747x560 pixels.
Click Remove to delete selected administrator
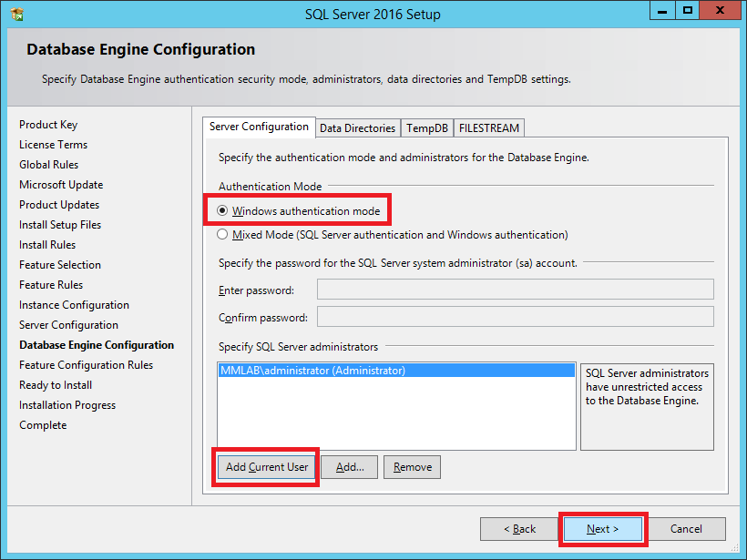[x=412, y=467]
